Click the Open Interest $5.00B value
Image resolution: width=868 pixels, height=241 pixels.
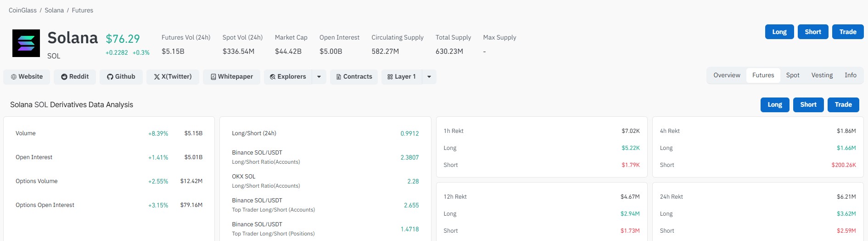point(331,52)
